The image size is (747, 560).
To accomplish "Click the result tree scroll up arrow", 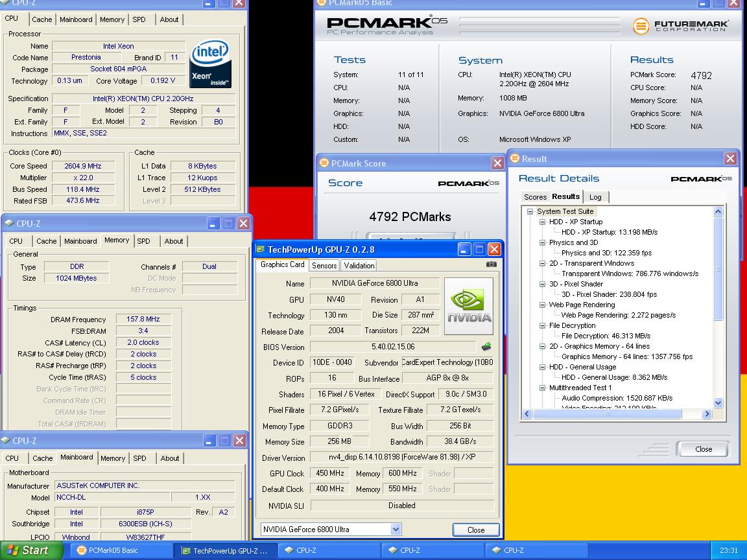I will tap(718, 211).
